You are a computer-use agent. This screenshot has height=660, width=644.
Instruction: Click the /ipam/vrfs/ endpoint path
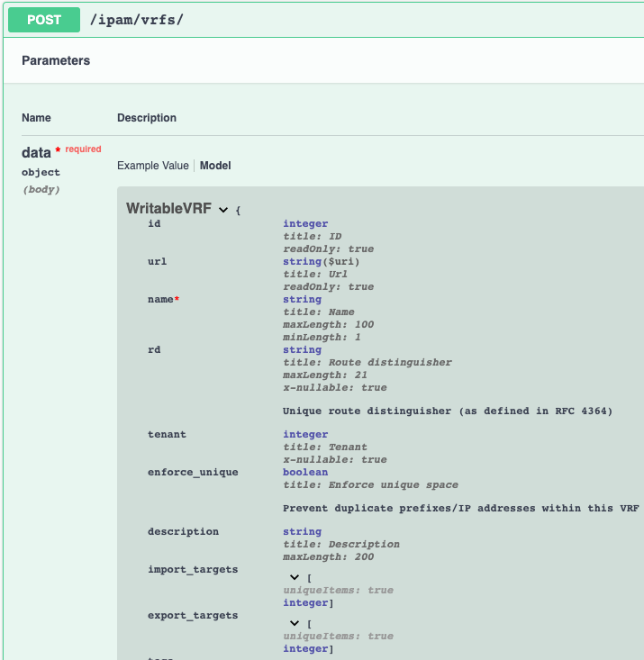(137, 20)
